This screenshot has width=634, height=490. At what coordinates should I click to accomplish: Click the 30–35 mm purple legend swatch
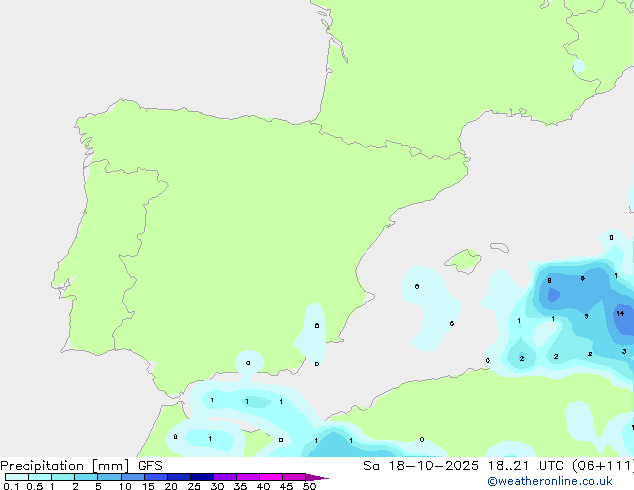(x=225, y=477)
